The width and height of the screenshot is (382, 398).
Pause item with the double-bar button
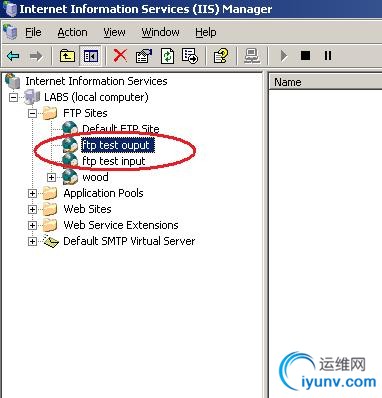tap(328, 55)
